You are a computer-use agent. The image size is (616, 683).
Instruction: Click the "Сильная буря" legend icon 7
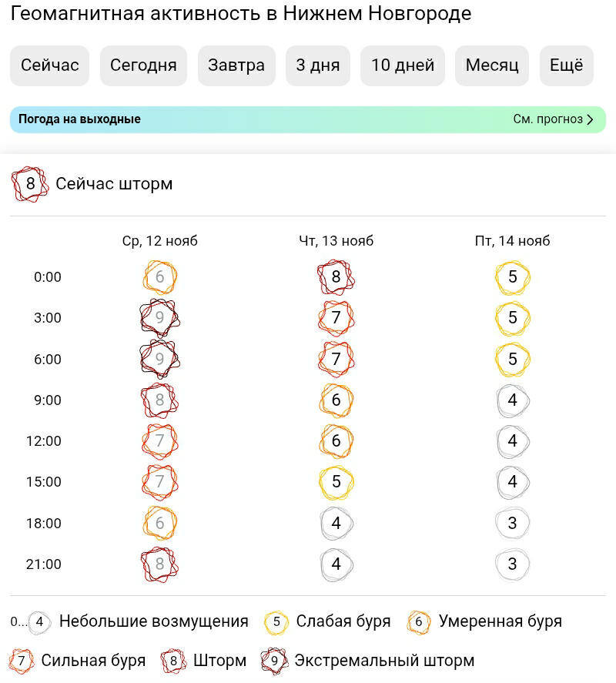coord(22,661)
